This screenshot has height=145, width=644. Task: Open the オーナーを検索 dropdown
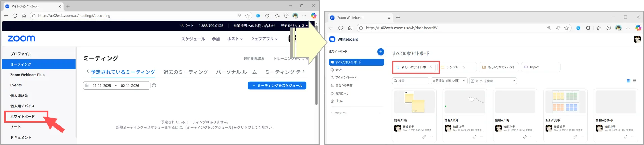point(493,81)
